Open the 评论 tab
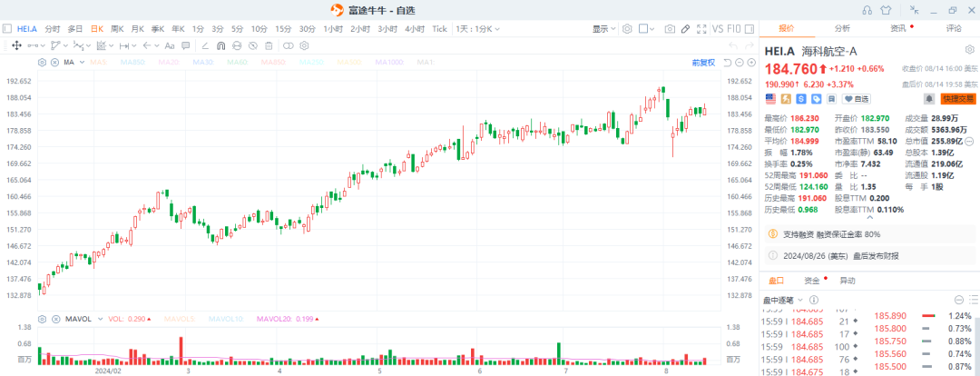 [954, 28]
